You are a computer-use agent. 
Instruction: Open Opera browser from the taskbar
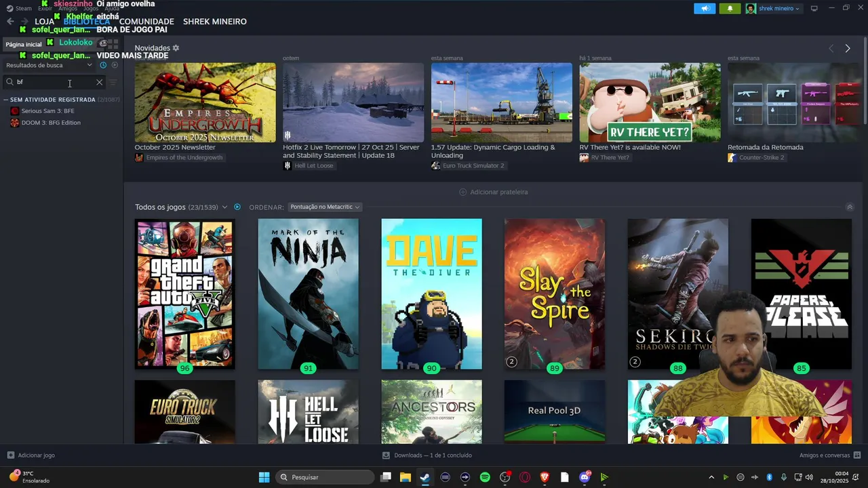coord(525,477)
